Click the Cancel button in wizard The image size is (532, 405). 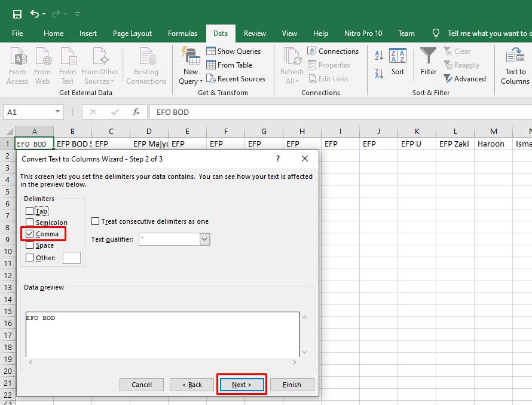pyautogui.click(x=142, y=385)
